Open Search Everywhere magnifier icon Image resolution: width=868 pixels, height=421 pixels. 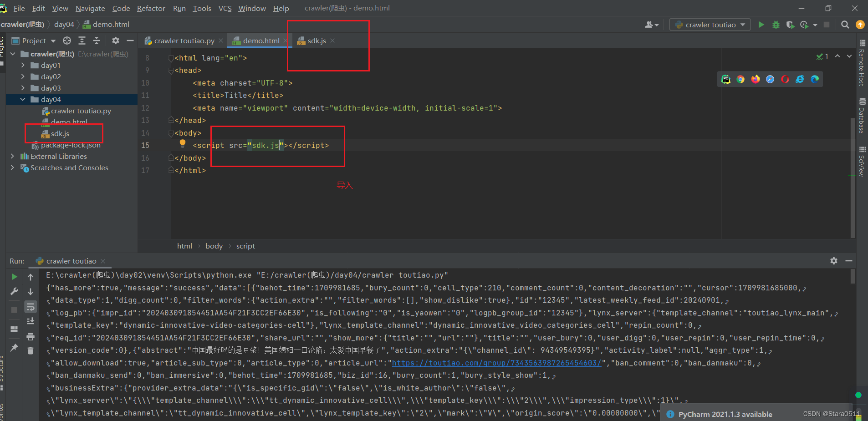tap(845, 25)
